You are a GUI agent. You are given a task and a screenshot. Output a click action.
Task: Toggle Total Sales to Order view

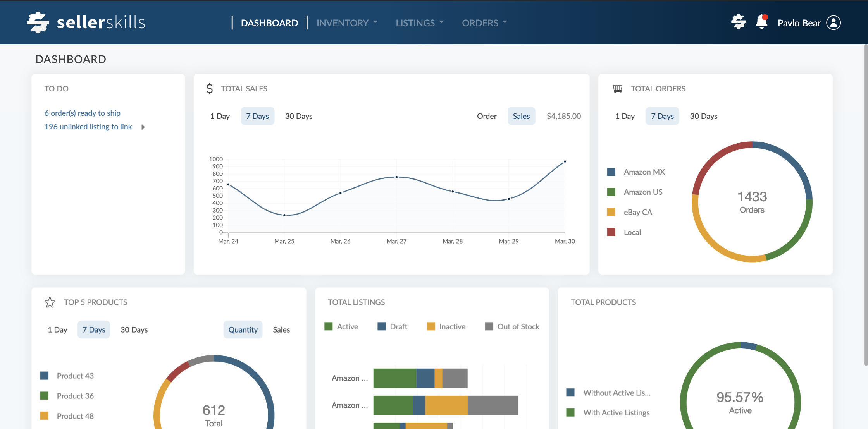tap(486, 116)
